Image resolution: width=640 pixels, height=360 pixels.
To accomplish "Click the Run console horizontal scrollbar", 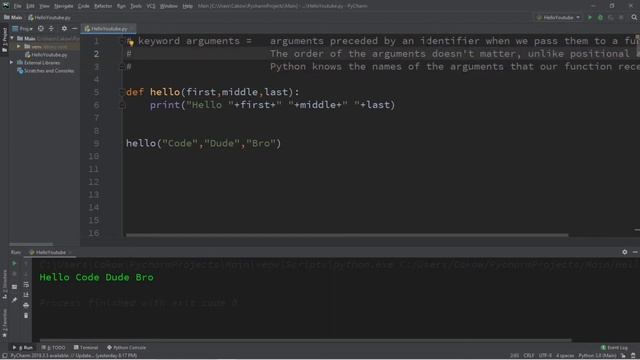I will (306, 340).
